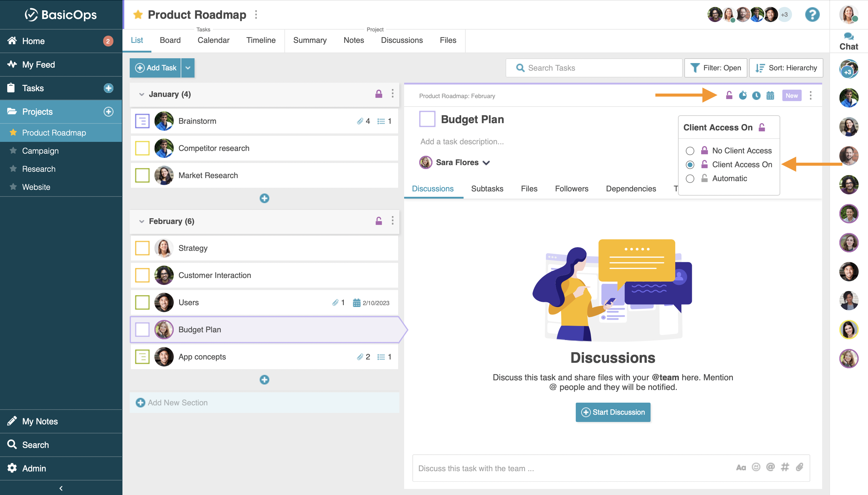The height and width of the screenshot is (495, 868).
Task: Click the Search Tasks input field
Action: [x=594, y=68]
